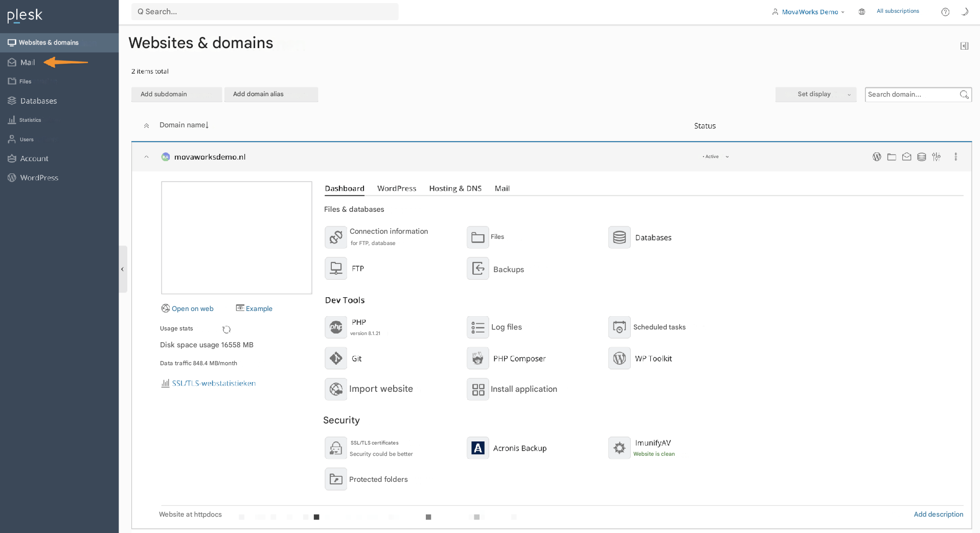Open the hosting settings sliders icon in the domain row
The height and width of the screenshot is (533, 980).
coord(936,157)
